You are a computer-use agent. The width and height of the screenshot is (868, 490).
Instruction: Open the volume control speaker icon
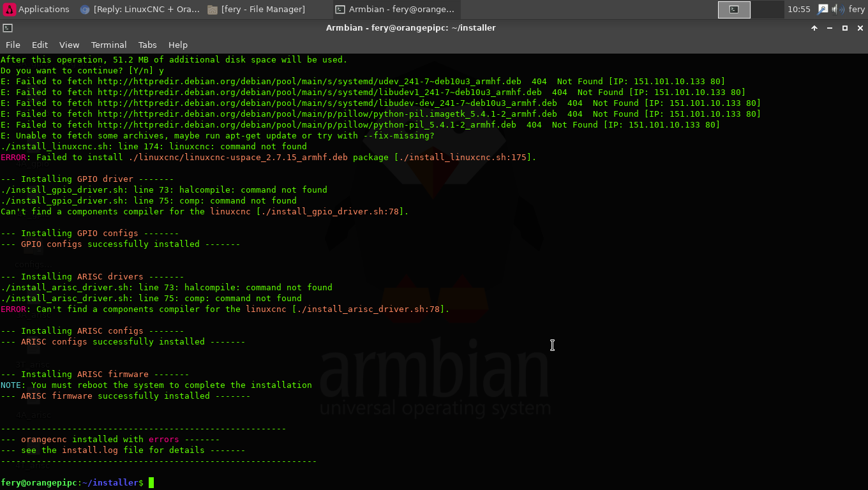[x=837, y=9]
